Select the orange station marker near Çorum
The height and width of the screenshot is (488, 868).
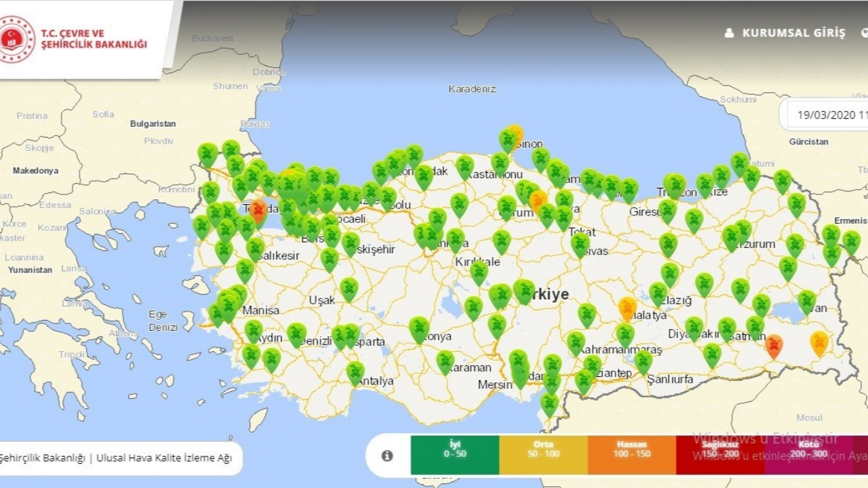click(x=538, y=201)
